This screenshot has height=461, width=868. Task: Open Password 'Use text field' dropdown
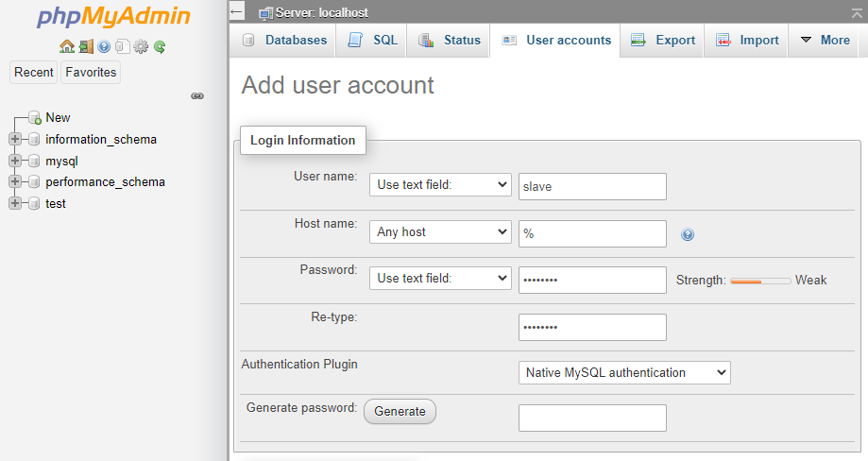point(440,279)
